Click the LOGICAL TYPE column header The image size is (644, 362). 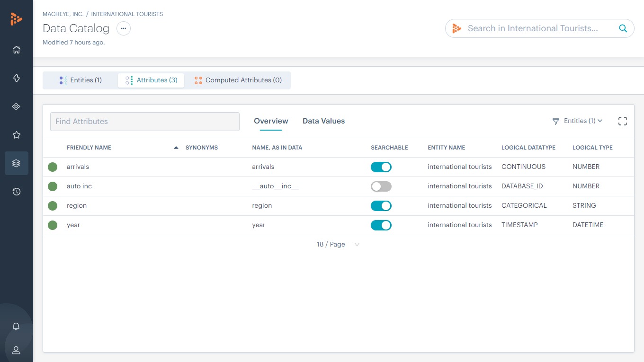tap(592, 148)
